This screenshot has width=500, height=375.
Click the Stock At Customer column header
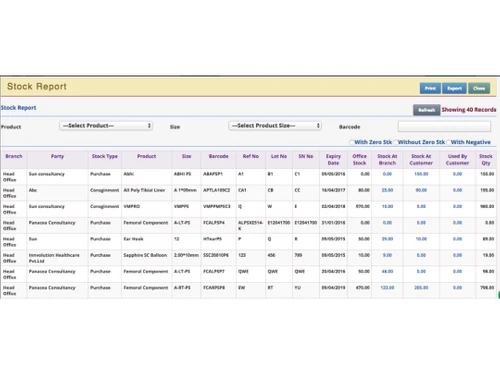click(x=421, y=160)
